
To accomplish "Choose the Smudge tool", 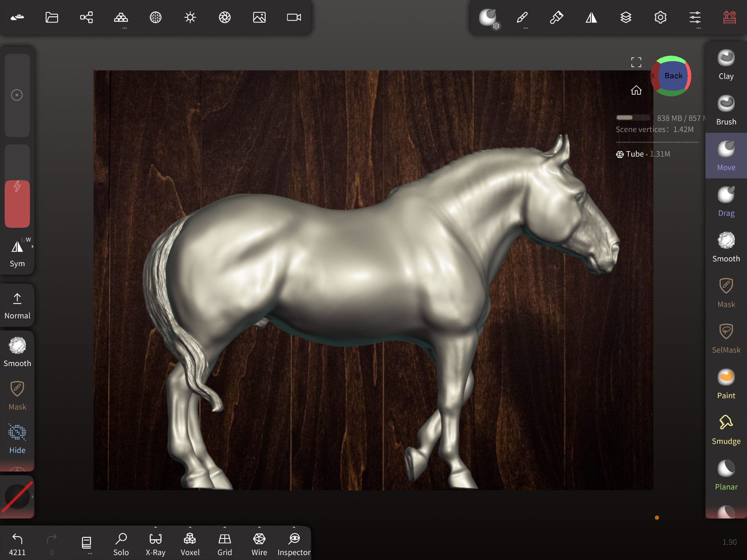I will coord(726,430).
